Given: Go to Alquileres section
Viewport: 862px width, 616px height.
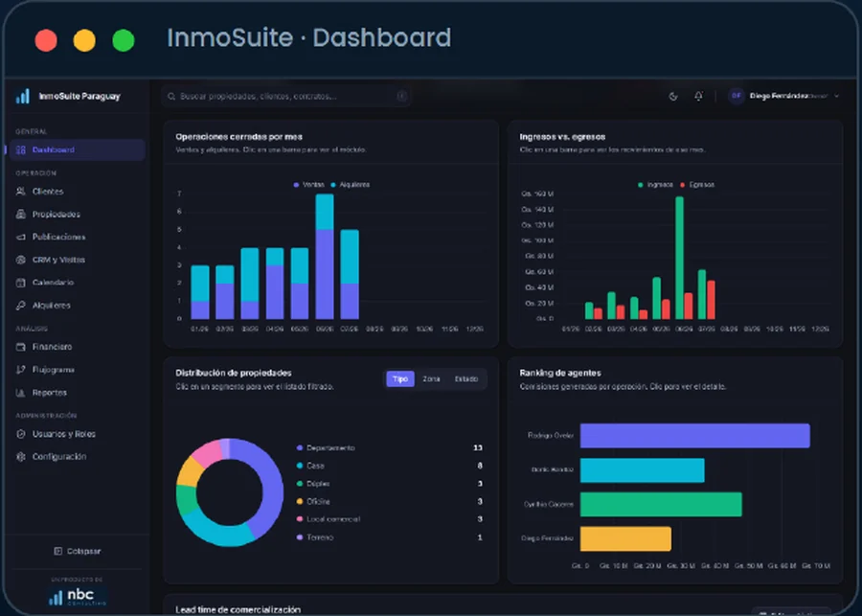Looking at the screenshot, I should tap(78, 306).
